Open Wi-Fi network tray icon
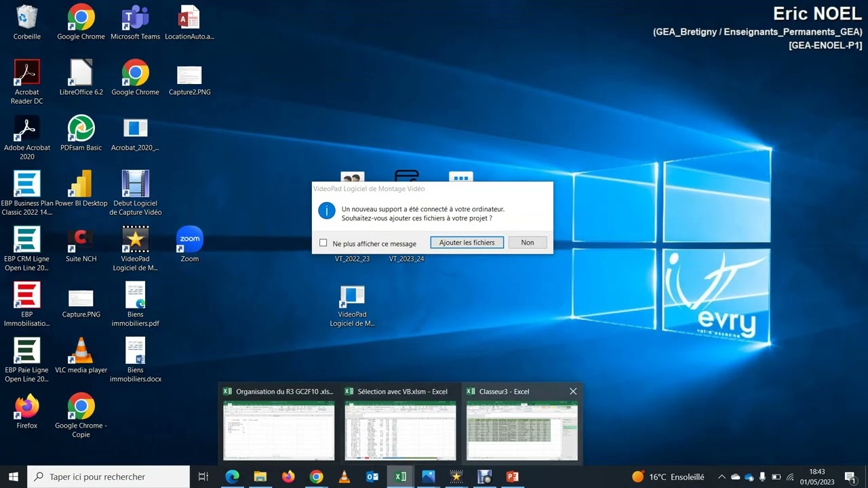The width and height of the screenshot is (868, 488). 791,477
